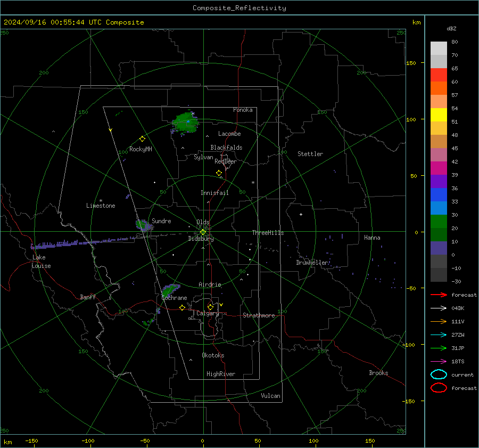The height and width of the screenshot is (448, 479).
Task: Click the Lake Louise label
Action: coord(41,262)
